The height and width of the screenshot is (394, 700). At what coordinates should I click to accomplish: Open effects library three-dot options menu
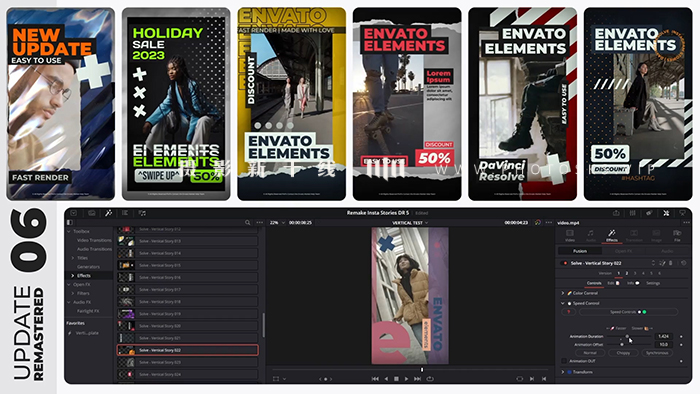[259, 222]
